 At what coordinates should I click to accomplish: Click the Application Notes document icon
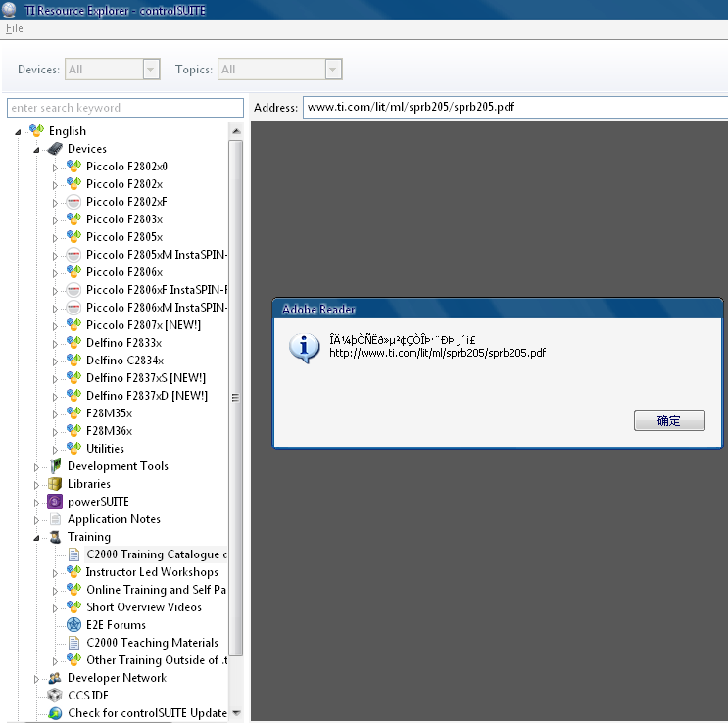click(x=55, y=519)
